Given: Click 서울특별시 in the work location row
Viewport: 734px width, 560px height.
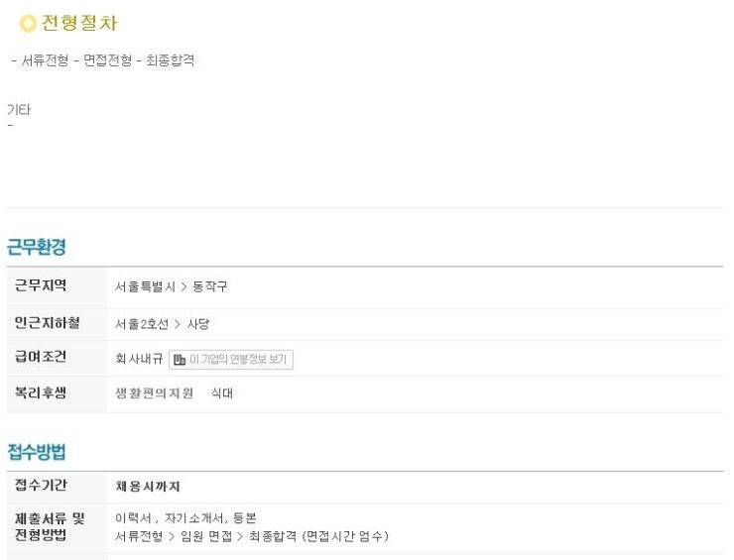Looking at the screenshot, I should click(145, 286).
